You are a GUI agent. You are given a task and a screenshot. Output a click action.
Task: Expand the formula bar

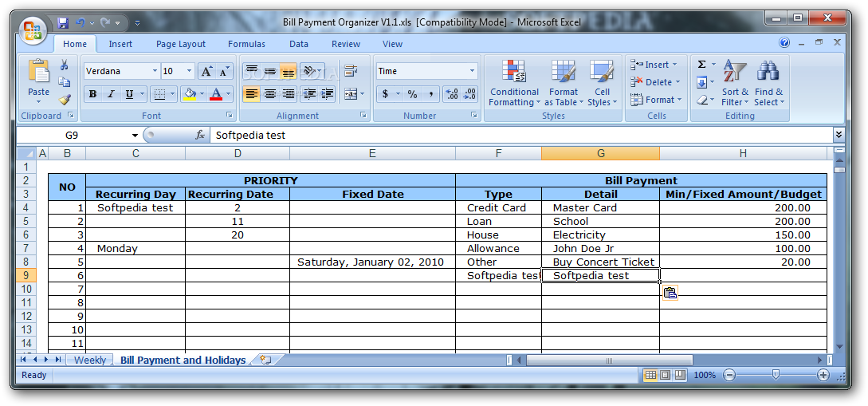tap(839, 135)
